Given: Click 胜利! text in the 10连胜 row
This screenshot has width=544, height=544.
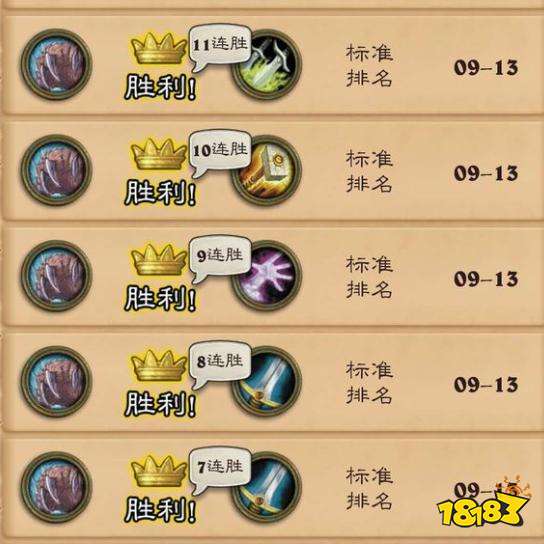Looking at the screenshot, I should point(160,193).
